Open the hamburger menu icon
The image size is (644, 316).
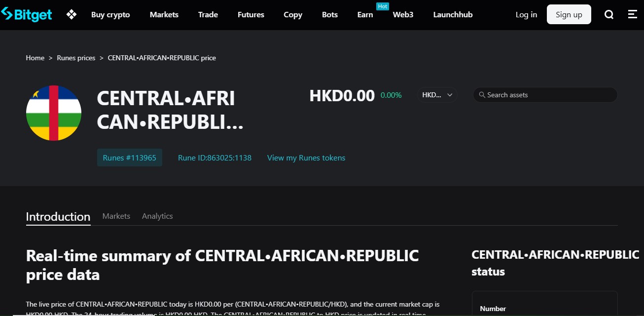point(633,14)
